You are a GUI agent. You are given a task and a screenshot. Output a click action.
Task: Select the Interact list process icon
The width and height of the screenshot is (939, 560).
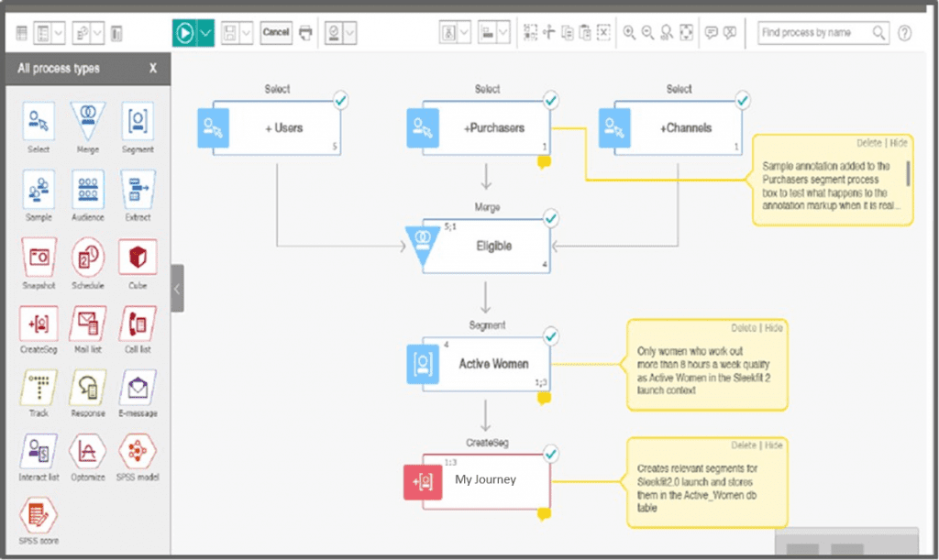point(39,452)
